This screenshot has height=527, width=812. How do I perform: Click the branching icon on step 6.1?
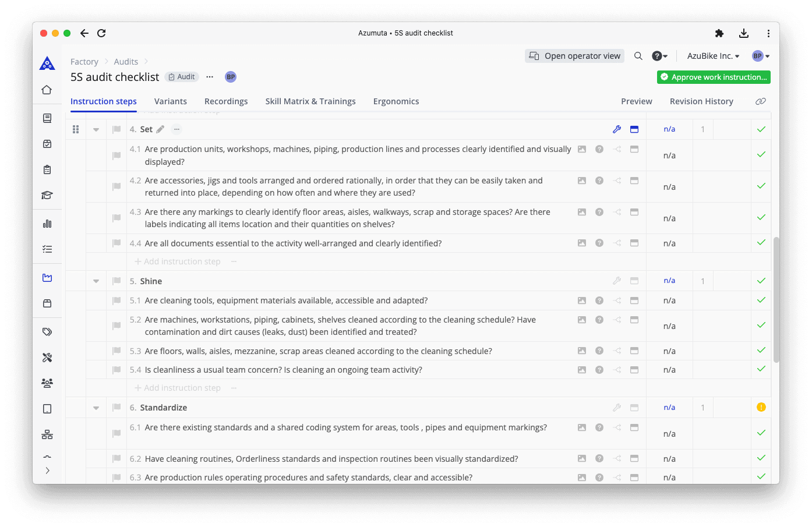click(x=617, y=427)
